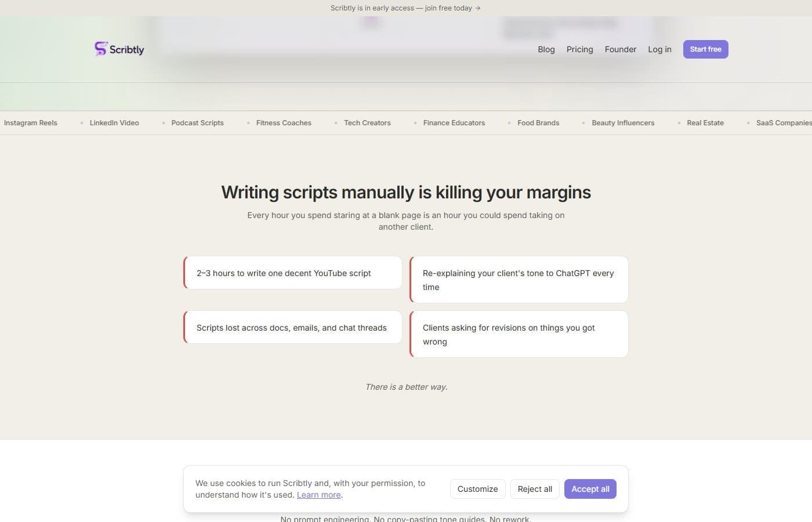Click the Log in link
Viewport: 812px width, 522px height.
(x=659, y=49)
